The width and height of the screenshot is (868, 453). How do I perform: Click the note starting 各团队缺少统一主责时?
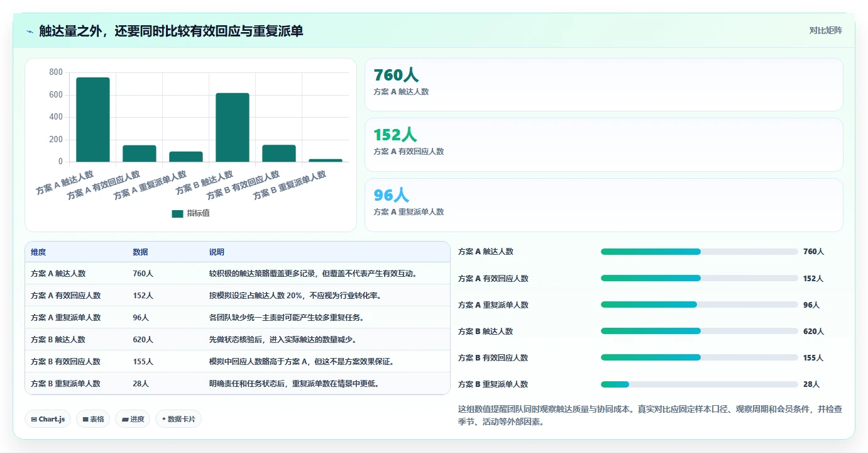[287, 318]
